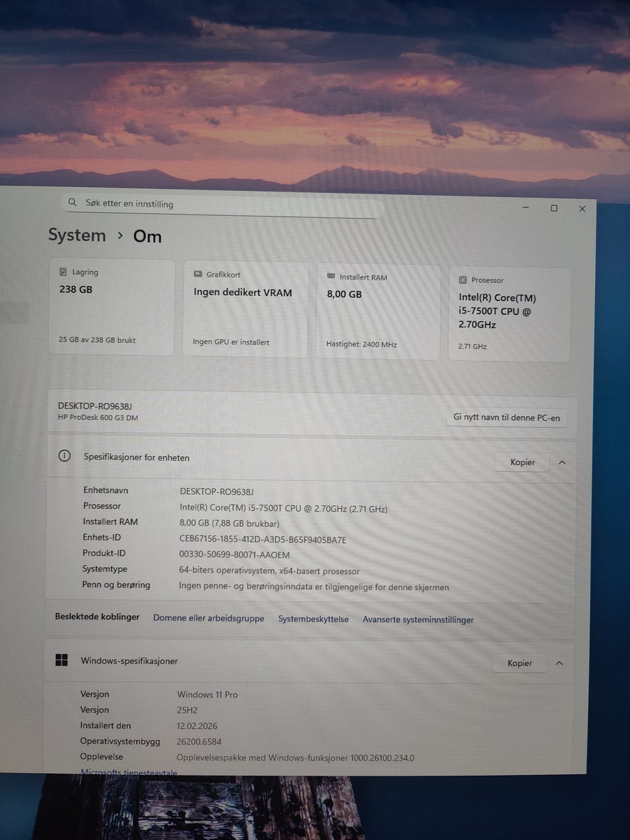Viewport: 630px width, 840px height.
Task: Click the Windows logo icon beside Windows-spesifikasjoner
Action: [62, 660]
